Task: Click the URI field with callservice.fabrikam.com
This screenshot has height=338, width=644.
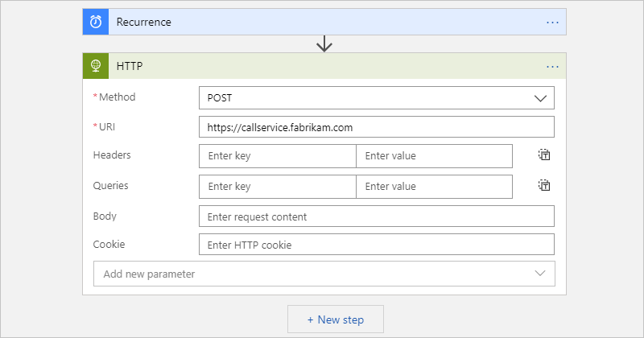Action: pos(376,127)
